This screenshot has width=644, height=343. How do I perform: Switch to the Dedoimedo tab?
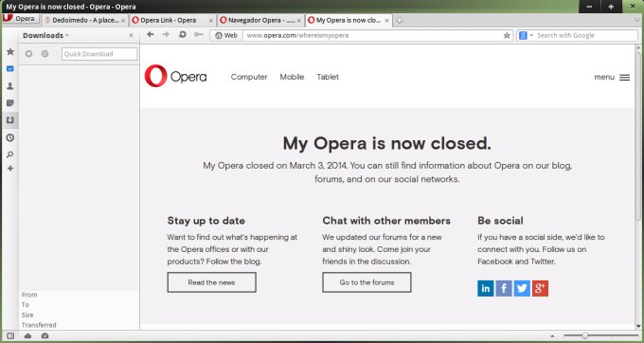[x=84, y=20]
